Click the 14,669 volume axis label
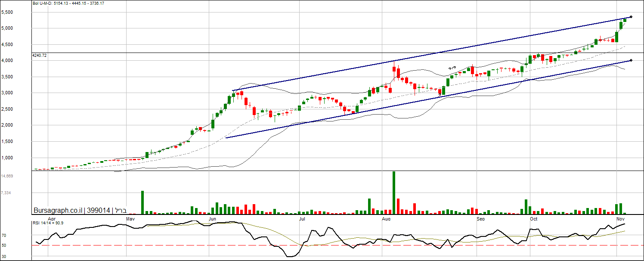This screenshot has height=261, width=644. click(7, 176)
